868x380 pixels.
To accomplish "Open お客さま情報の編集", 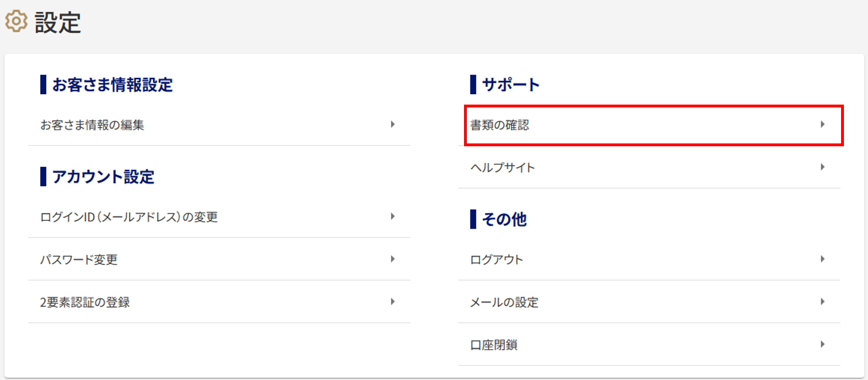I will pos(219,125).
